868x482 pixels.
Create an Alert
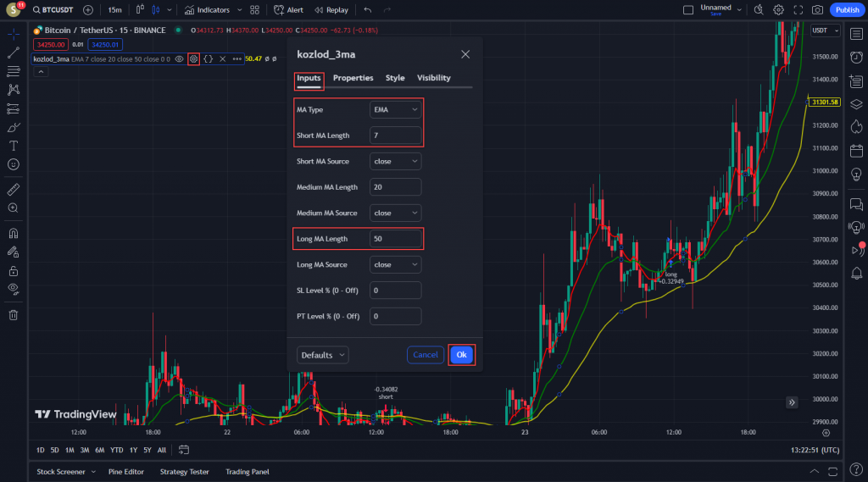pos(288,10)
